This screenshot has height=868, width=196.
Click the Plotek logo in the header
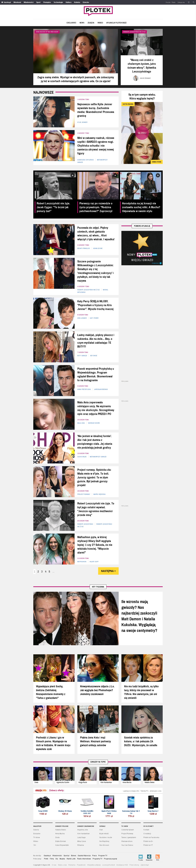[x=98, y=11]
